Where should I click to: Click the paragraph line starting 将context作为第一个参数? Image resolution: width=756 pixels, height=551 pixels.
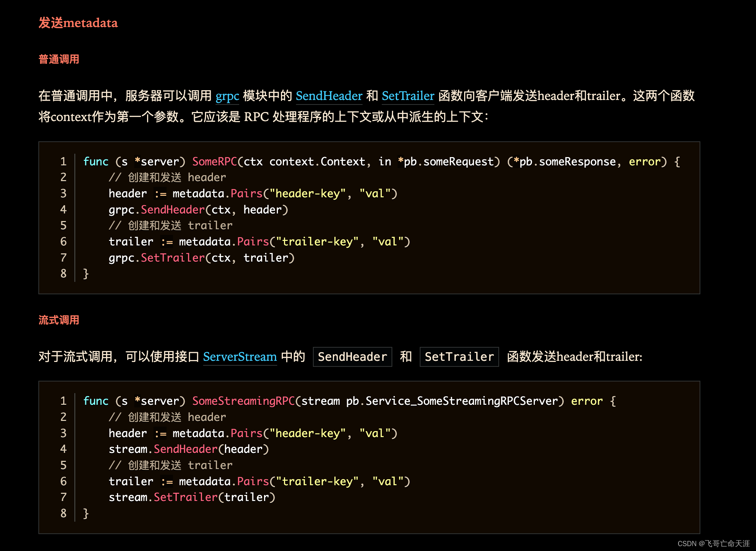pyautogui.click(x=263, y=117)
